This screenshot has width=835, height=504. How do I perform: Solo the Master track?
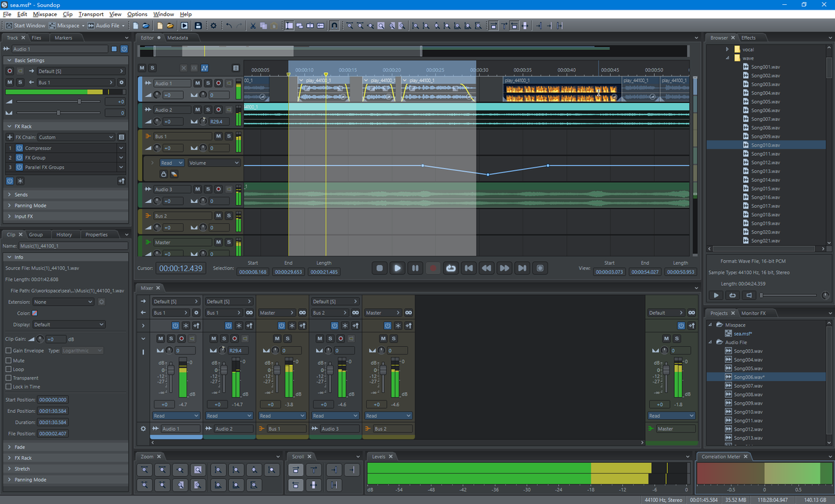coord(228,243)
